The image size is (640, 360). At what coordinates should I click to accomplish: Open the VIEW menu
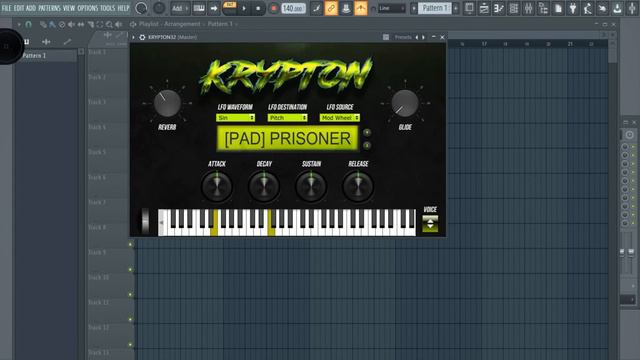tap(69, 8)
